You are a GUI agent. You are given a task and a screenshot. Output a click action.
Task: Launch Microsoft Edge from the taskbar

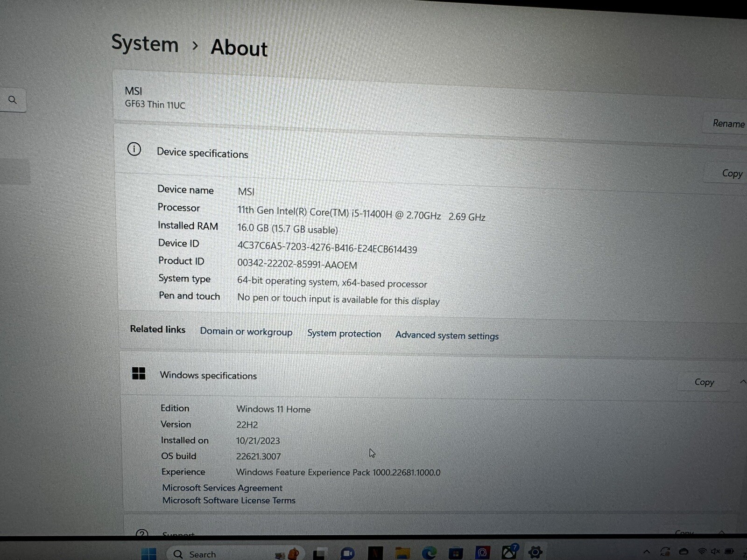[429, 553]
